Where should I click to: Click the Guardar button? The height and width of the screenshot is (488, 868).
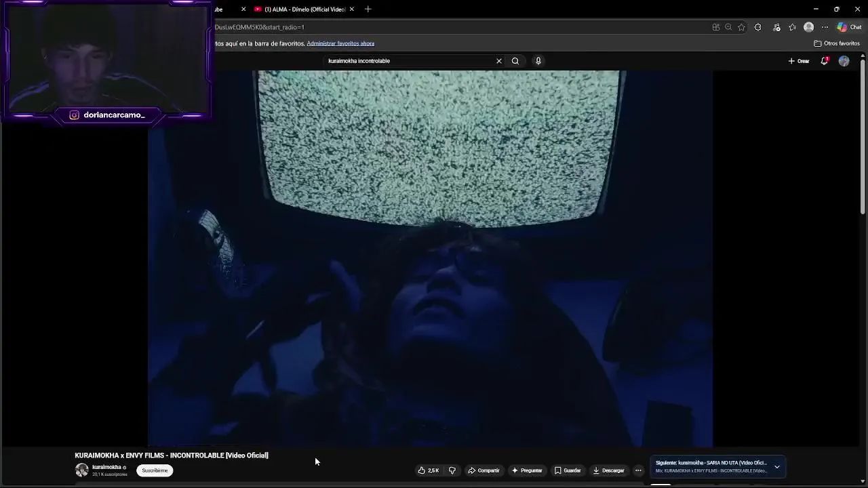click(568, 470)
